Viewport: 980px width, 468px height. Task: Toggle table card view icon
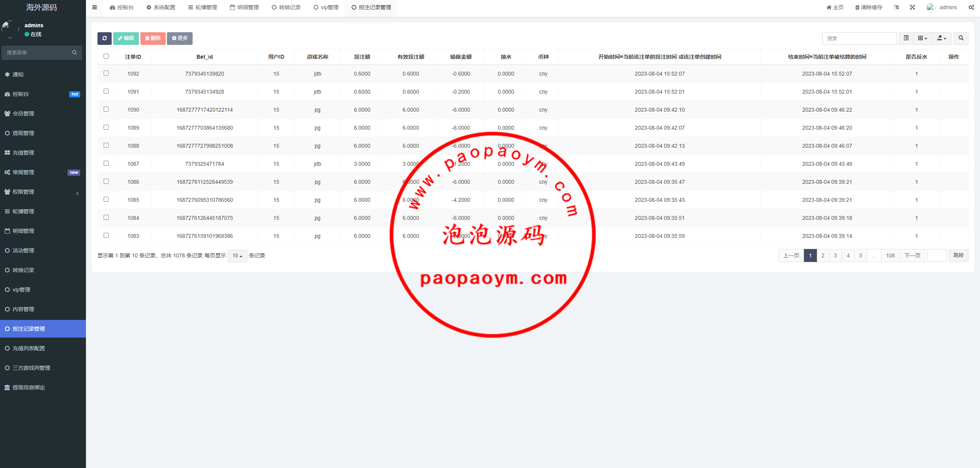pyautogui.click(x=906, y=38)
